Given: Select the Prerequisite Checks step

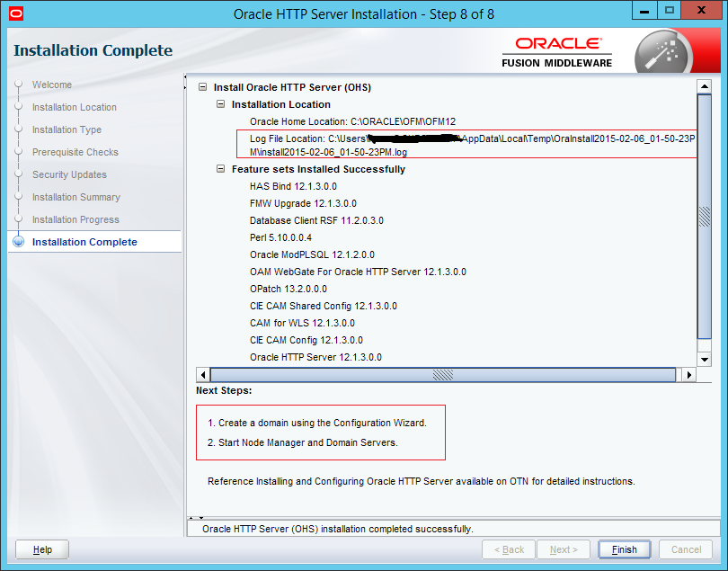Looking at the screenshot, I should pyautogui.click(x=75, y=152).
